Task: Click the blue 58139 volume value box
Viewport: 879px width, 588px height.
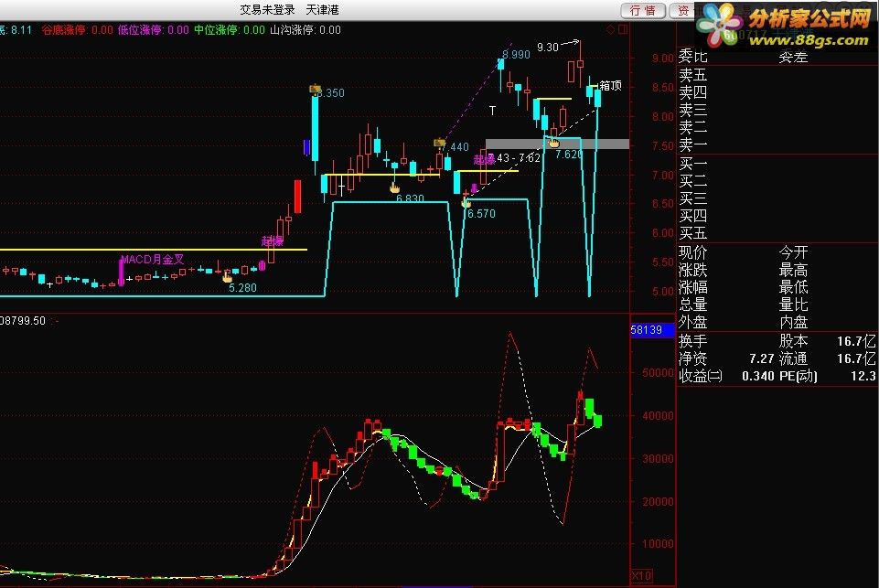Action: click(x=652, y=330)
